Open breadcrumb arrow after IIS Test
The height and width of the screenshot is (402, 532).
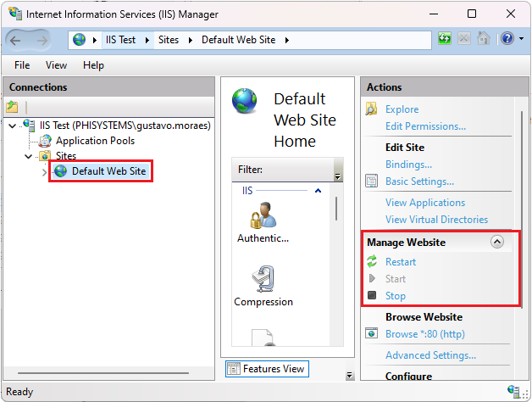(x=147, y=40)
